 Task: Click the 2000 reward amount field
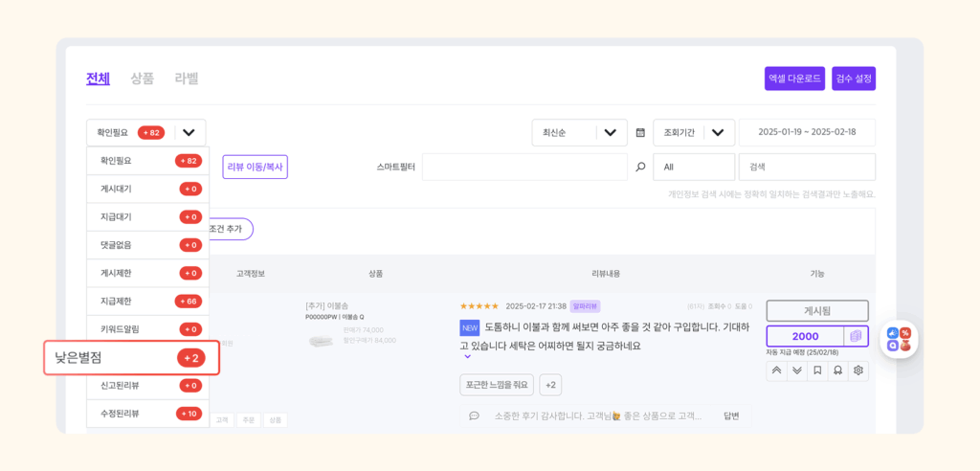805,337
